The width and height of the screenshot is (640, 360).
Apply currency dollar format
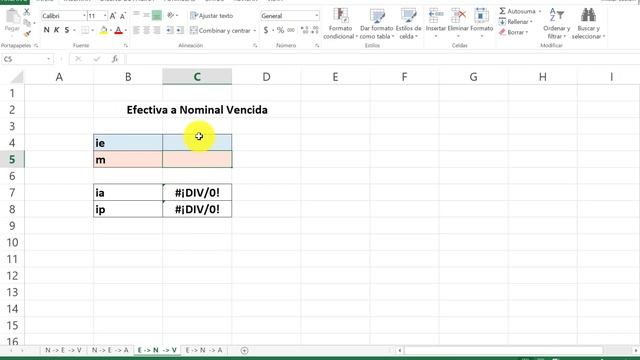[266, 30]
